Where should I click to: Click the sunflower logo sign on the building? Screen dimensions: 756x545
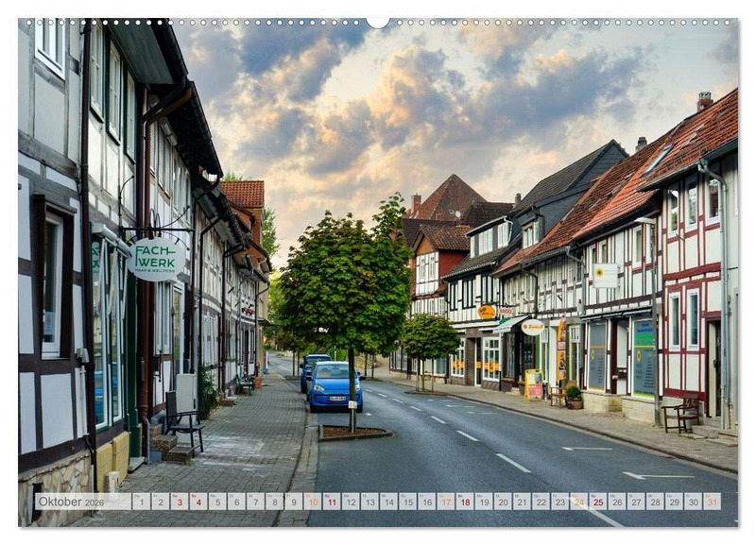pyautogui.click(x=604, y=275)
